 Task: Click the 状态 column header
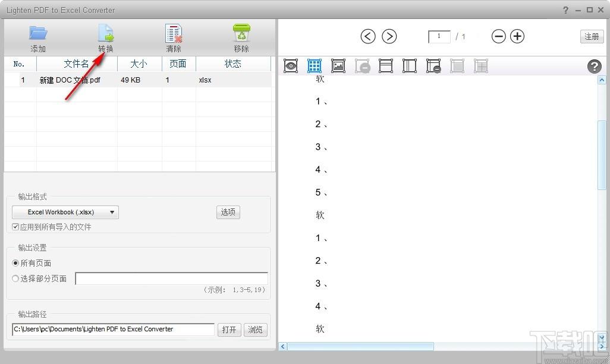point(233,64)
